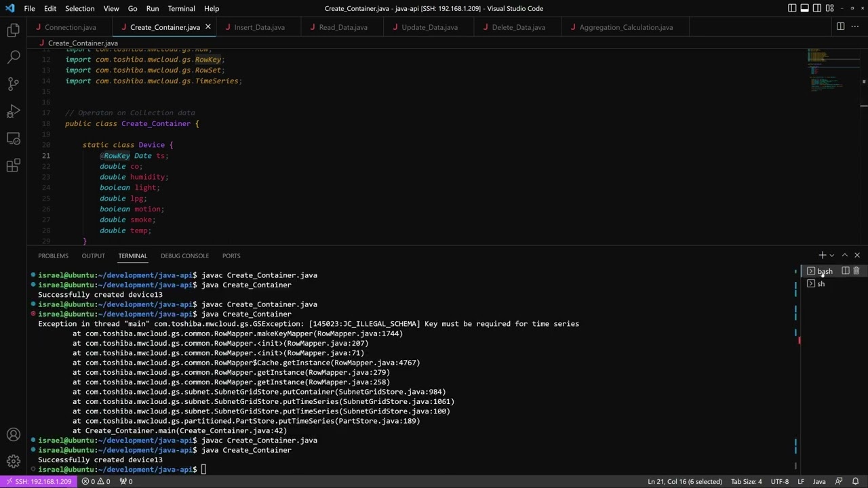Open the Terminal menu
The height and width of the screenshot is (488, 868).
181,8
